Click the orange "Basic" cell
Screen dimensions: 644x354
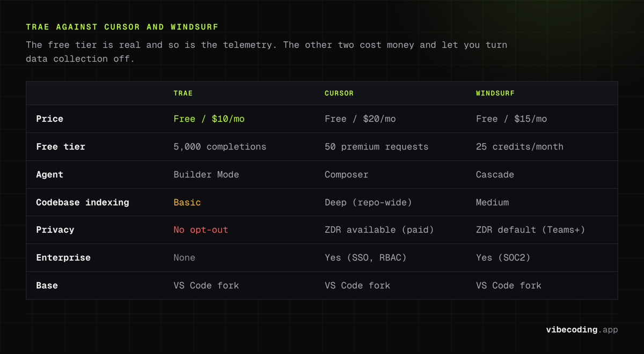click(187, 203)
